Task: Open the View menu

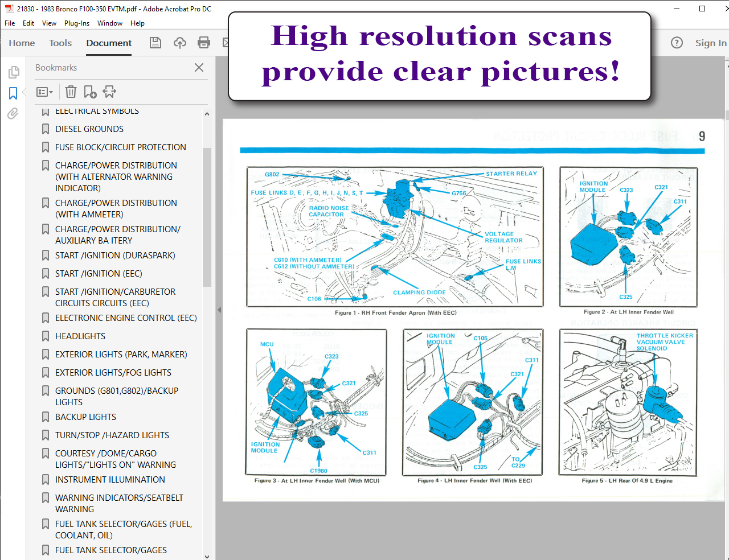Action: (x=49, y=23)
